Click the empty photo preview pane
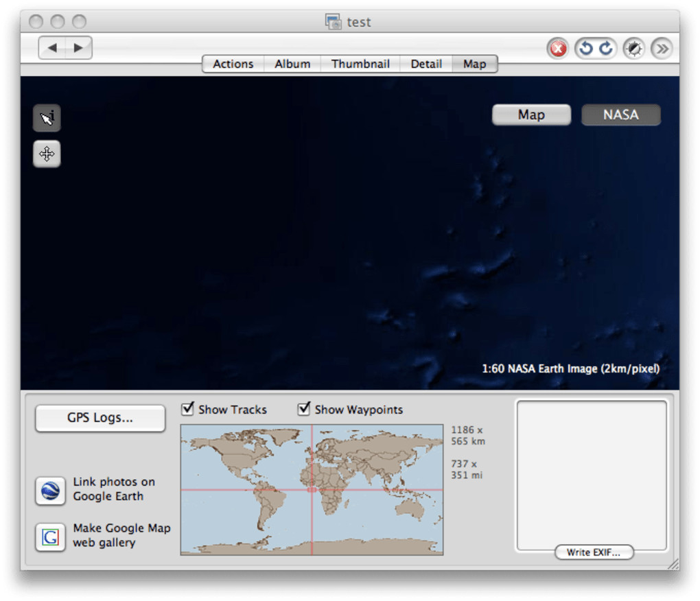Screen dimensions: 700x601 tap(592, 474)
